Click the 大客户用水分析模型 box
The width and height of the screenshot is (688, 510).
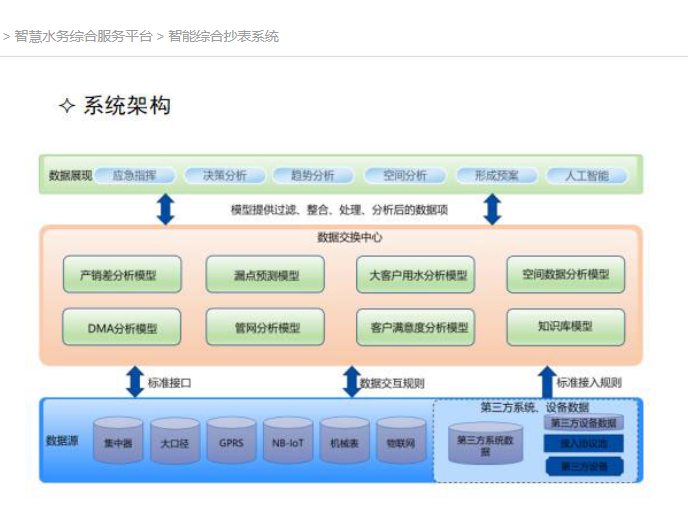(x=416, y=275)
